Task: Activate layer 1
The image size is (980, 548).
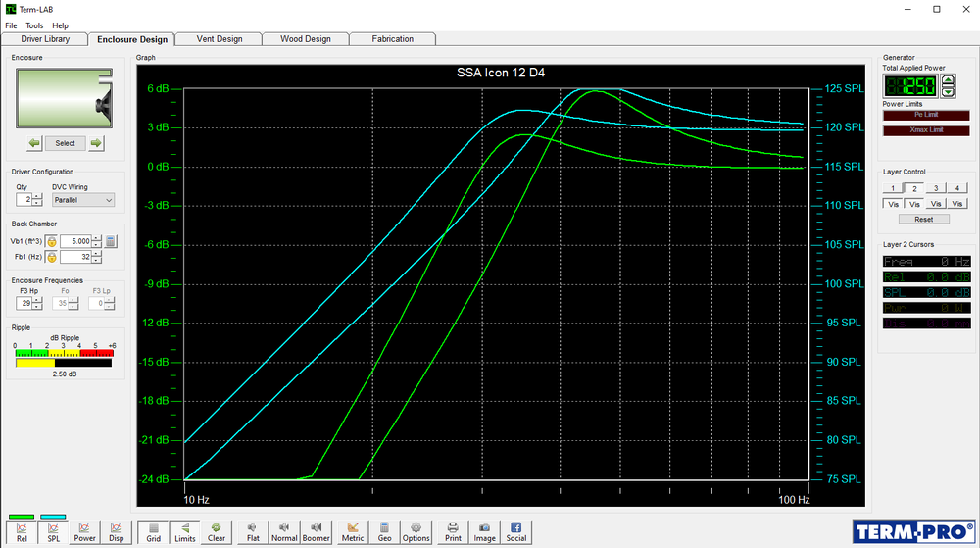Action: [x=893, y=188]
